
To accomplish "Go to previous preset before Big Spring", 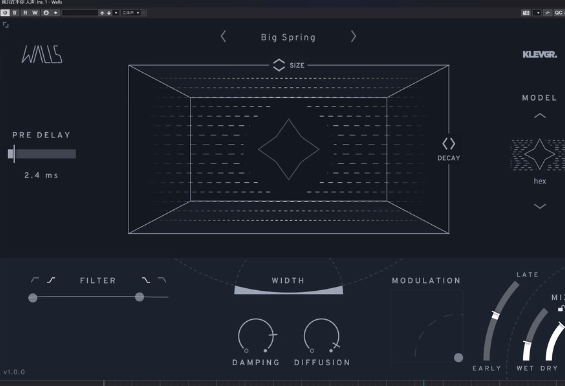I will tap(223, 36).
